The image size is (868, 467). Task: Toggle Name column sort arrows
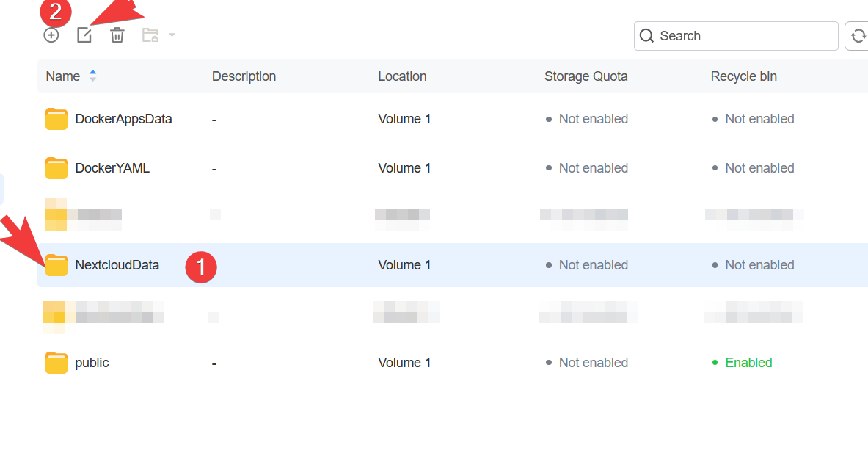(x=92, y=76)
